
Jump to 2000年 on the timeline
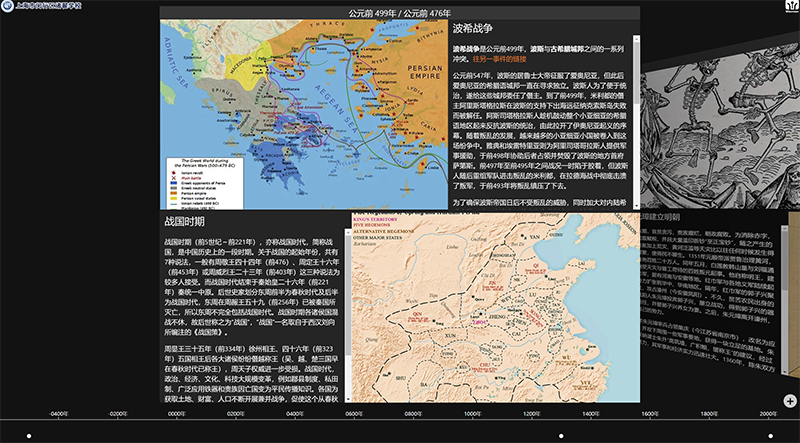(767, 412)
